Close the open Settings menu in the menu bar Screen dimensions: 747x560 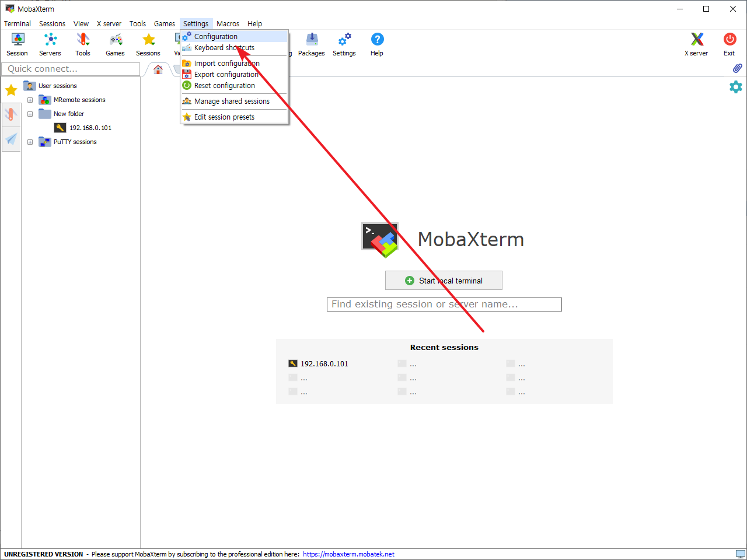coord(196,24)
